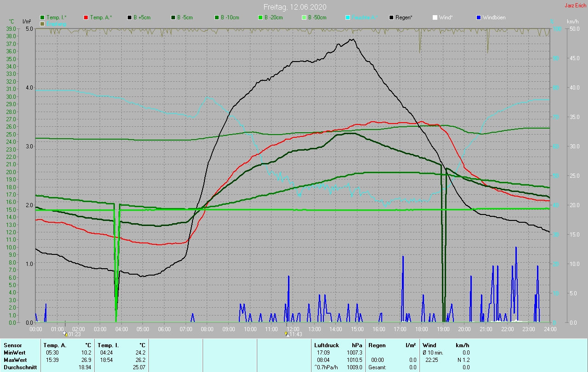Image resolution: width=588 pixels, height=372 pixels.
Task: Click the 11:43 marker below time axis
Action: pos(294,334)
